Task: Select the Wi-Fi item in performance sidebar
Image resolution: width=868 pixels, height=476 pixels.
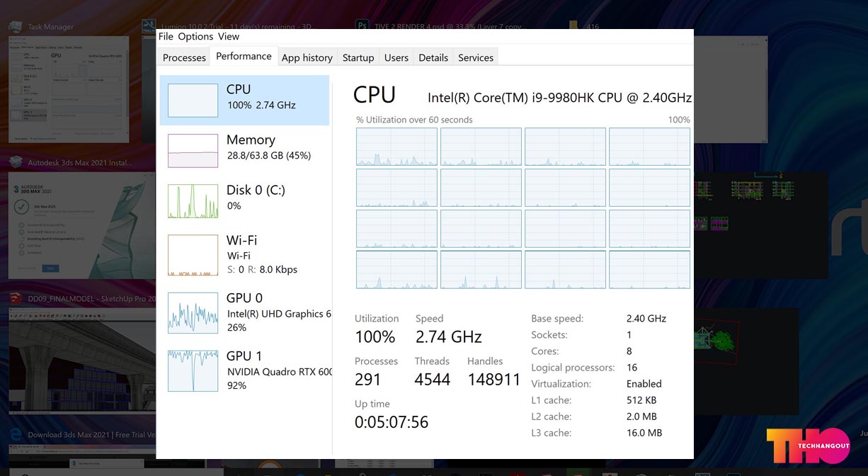Action: click(245, 254)
